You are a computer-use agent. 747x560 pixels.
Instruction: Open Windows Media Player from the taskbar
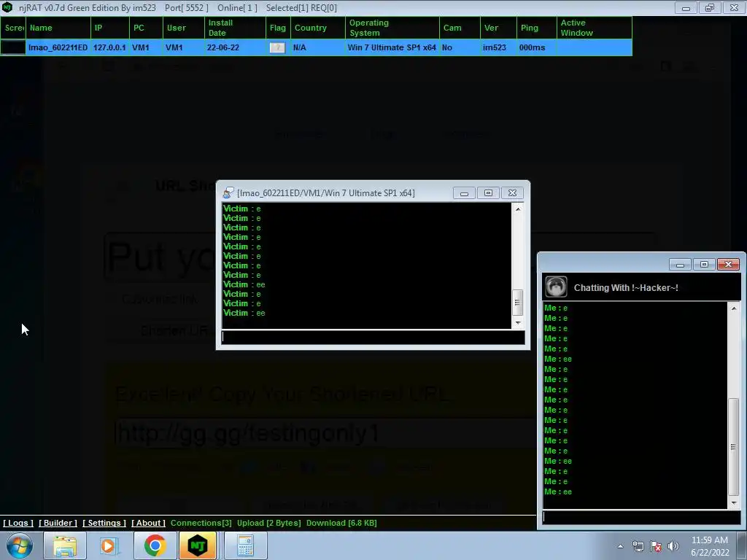pyautogui.click(x=108, y=545)
